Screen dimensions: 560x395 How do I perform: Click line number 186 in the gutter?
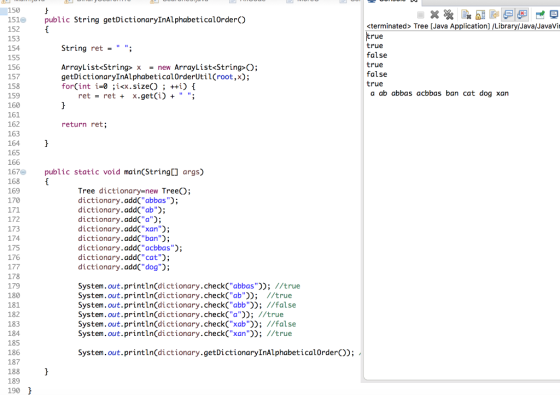pos(14,353)
